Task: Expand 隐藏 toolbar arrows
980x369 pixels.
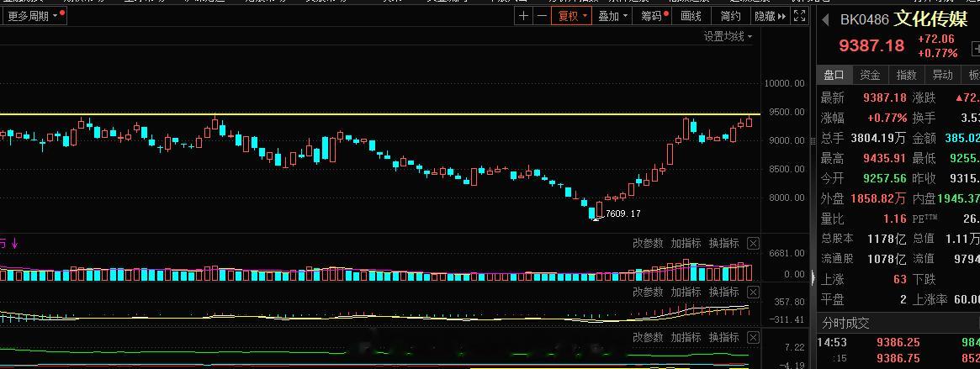Action: [770, 16]
